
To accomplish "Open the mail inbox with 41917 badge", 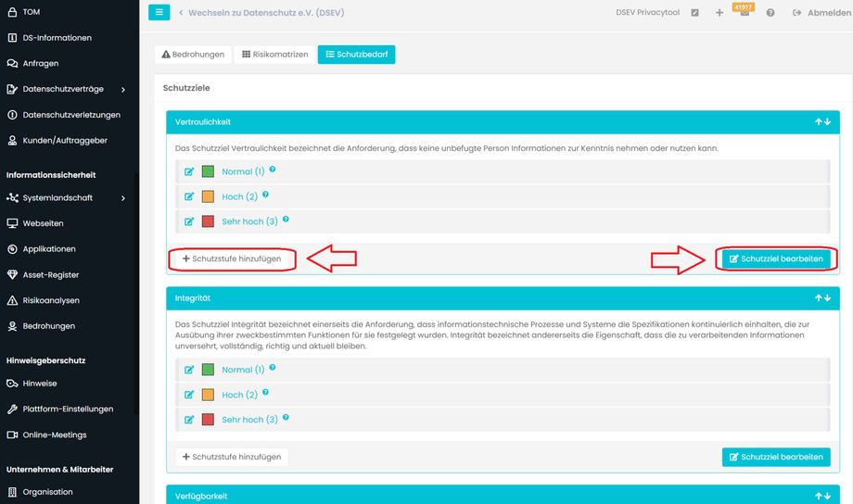I will (x=745, y=12).
